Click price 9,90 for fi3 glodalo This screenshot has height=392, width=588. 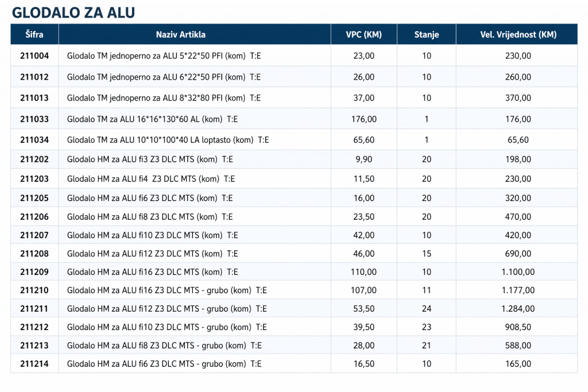click(363, 159)
